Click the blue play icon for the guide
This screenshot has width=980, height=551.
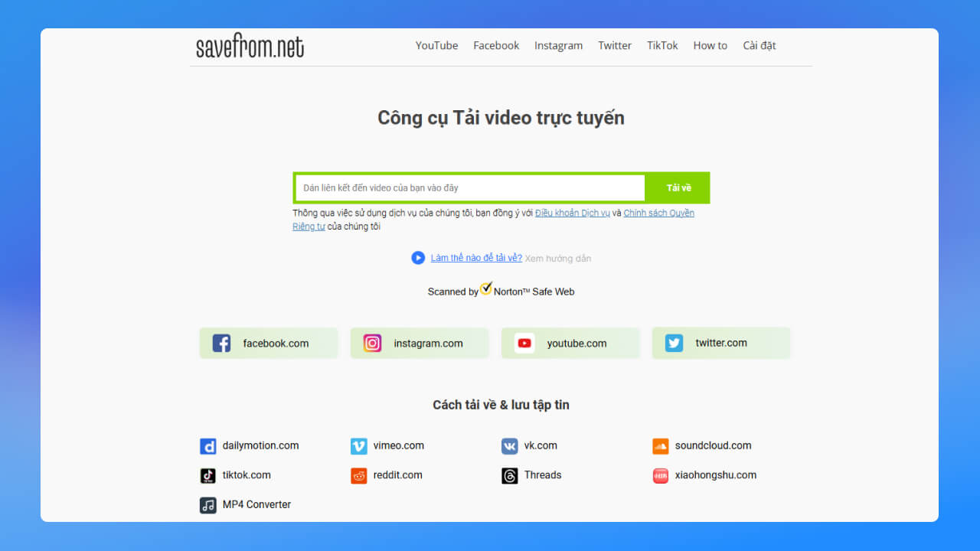418,258
